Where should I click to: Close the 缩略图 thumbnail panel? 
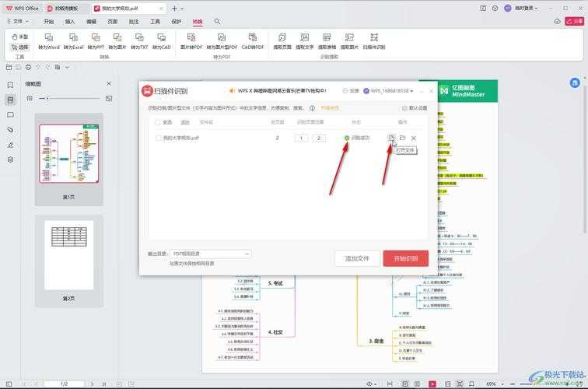click(109, 84)
